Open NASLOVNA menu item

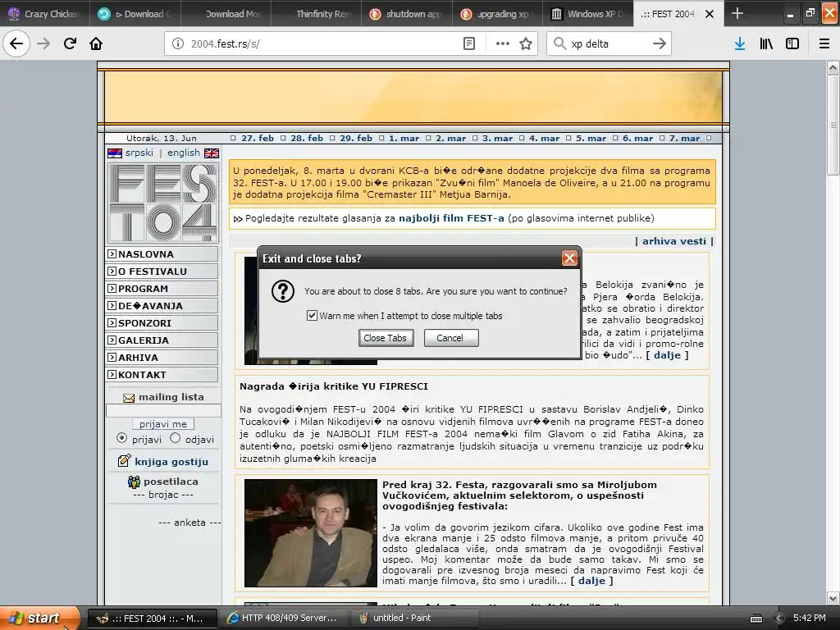coord(162,254)
